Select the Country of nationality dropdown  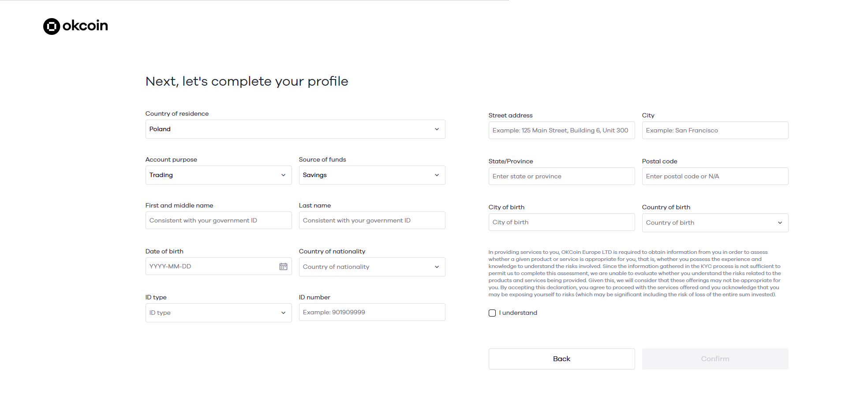pyautogui.click(x=372, y=267)
